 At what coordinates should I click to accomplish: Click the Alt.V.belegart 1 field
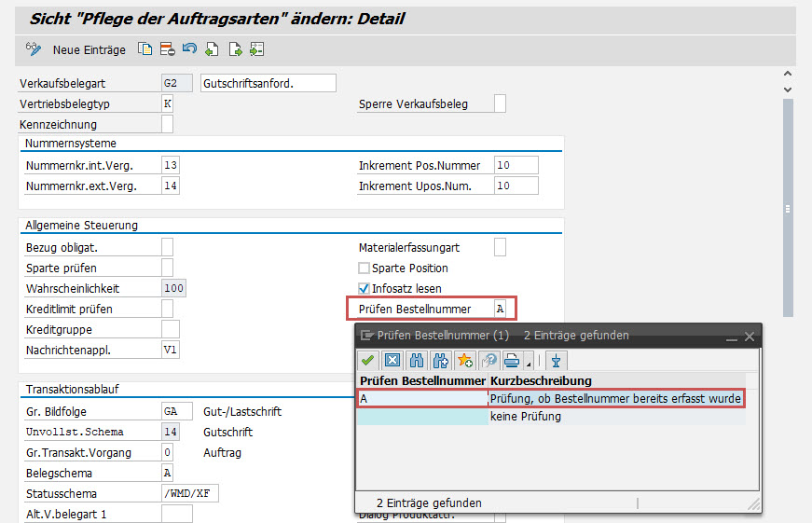176,514
